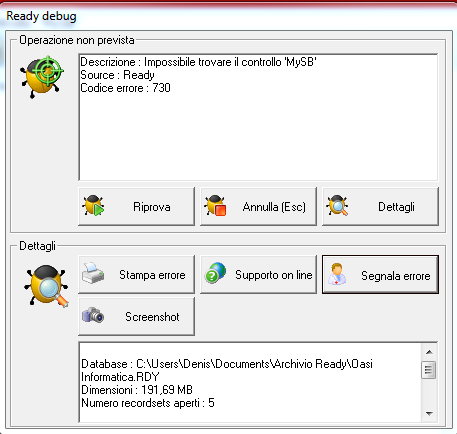Open Supporto on line
The height and width of the screenshot is (434, 457).
[x=274, y=275]
